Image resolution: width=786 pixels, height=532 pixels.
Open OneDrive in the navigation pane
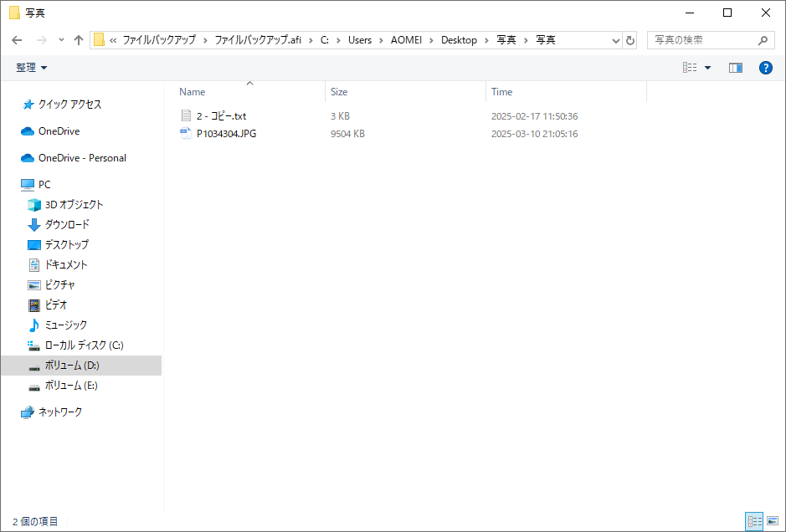click(59, 131)
